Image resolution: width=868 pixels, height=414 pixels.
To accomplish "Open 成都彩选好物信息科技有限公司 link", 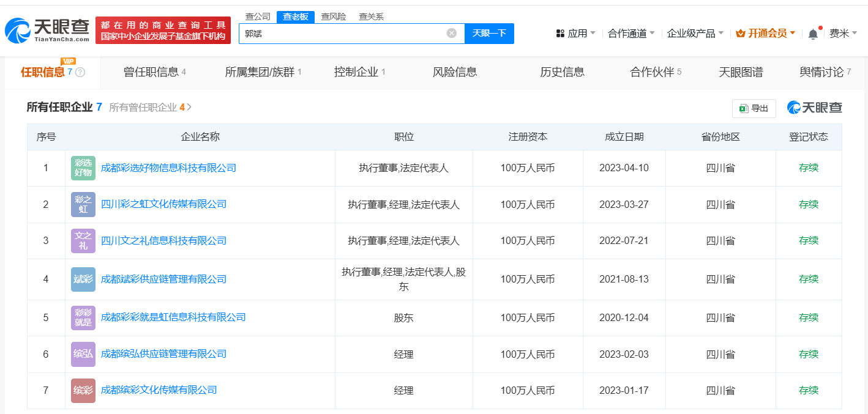I will click(168, 168).
